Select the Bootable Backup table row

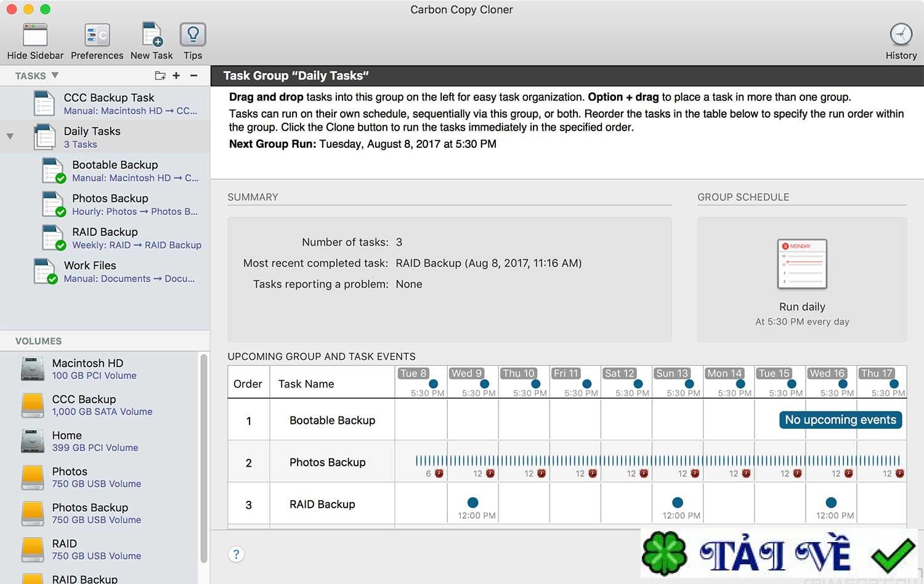567,420
